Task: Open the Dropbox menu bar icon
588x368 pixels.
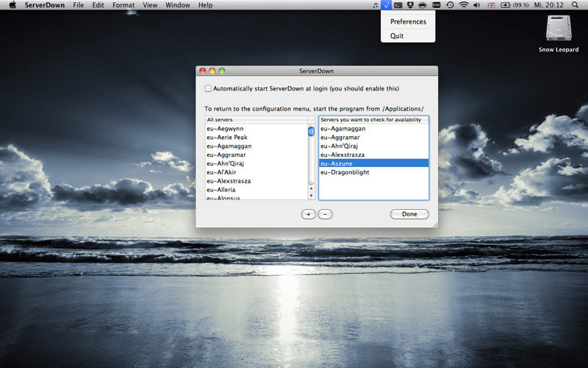Action: tap(410, 5)
